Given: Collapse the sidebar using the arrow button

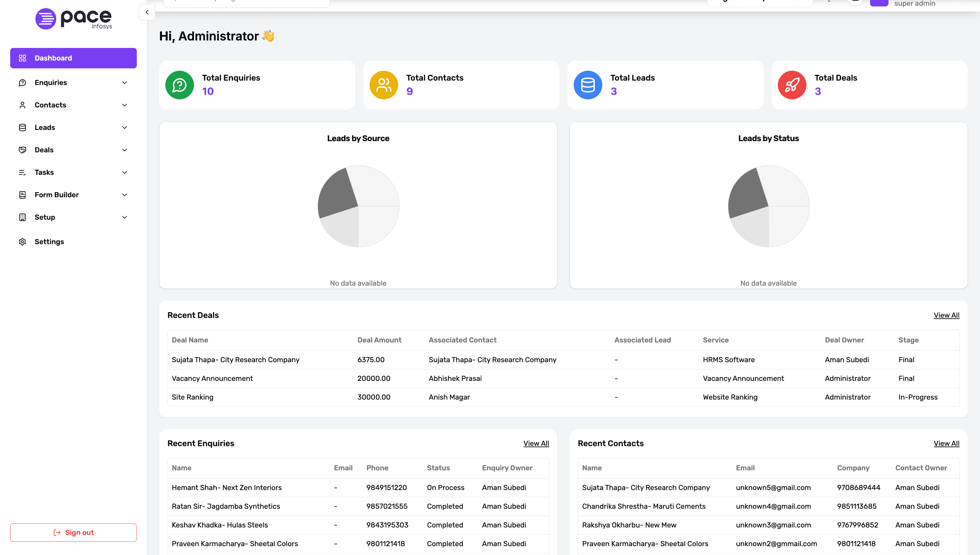Looking at the screenshot, I should pyautogui.click(x=147, y=12).
